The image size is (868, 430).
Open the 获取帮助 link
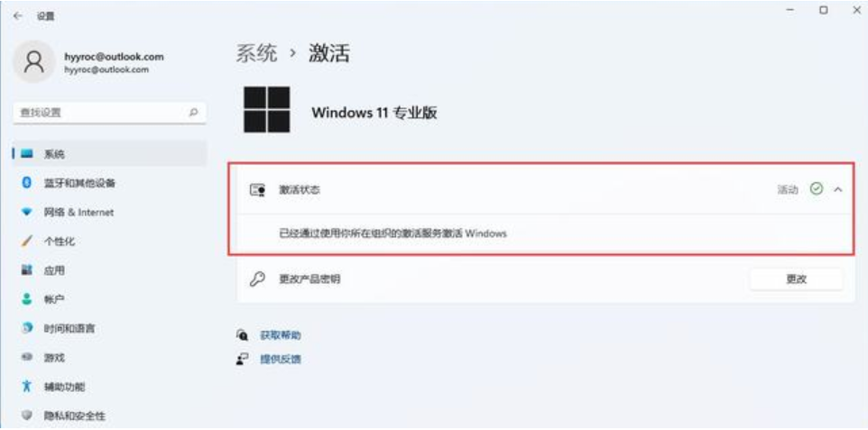[281, 335]
